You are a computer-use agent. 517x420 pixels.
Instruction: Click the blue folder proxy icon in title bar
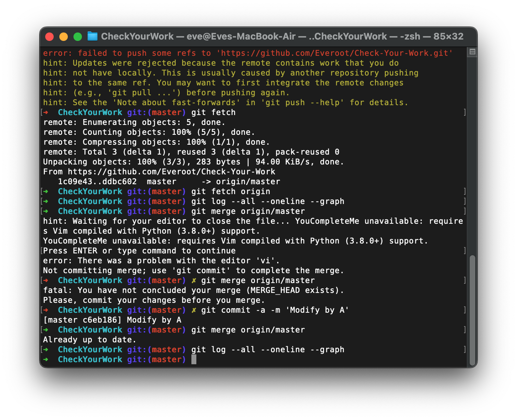92,36
